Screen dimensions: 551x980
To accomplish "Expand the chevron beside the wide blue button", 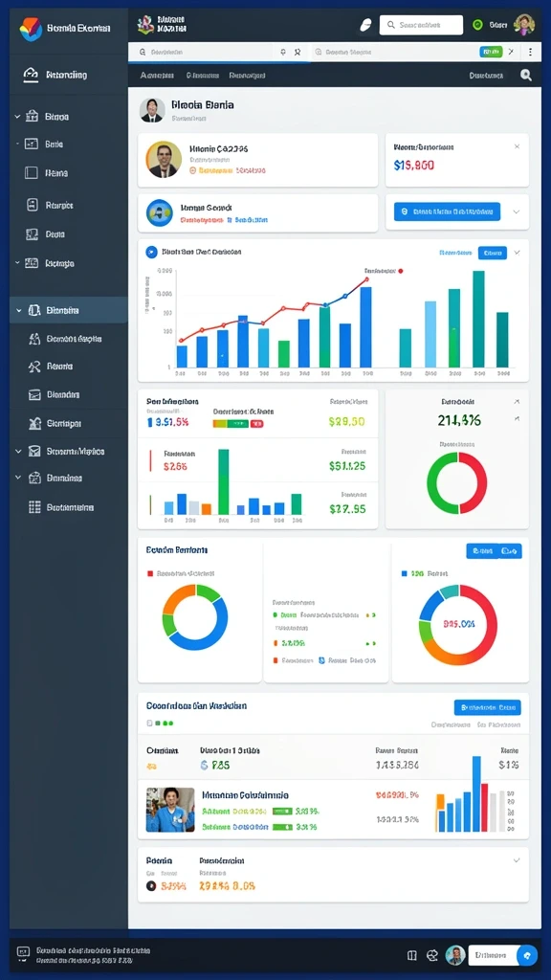I will [x=516, y=212].
